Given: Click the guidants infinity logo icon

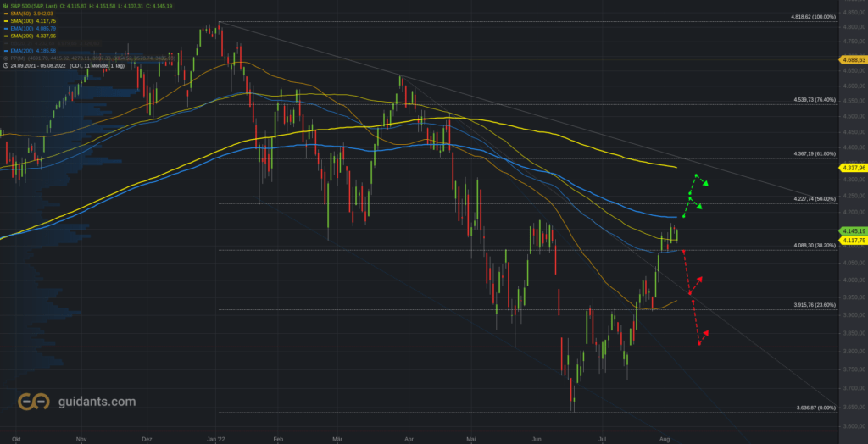Looking at the screenshot, I should click(34, 402).
